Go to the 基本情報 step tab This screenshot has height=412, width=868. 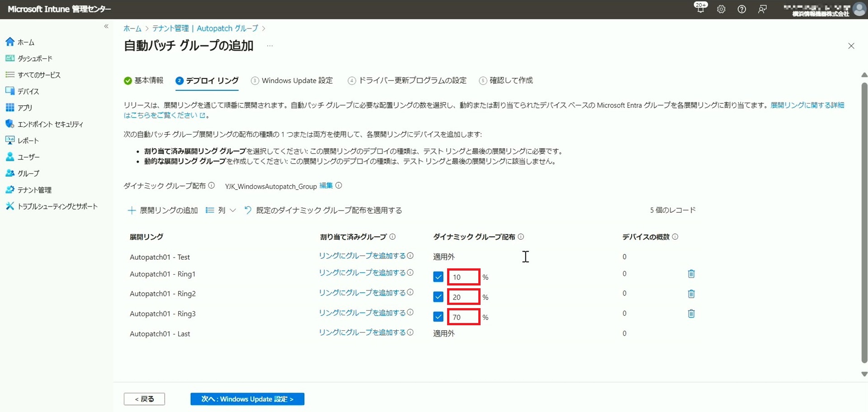144,80
